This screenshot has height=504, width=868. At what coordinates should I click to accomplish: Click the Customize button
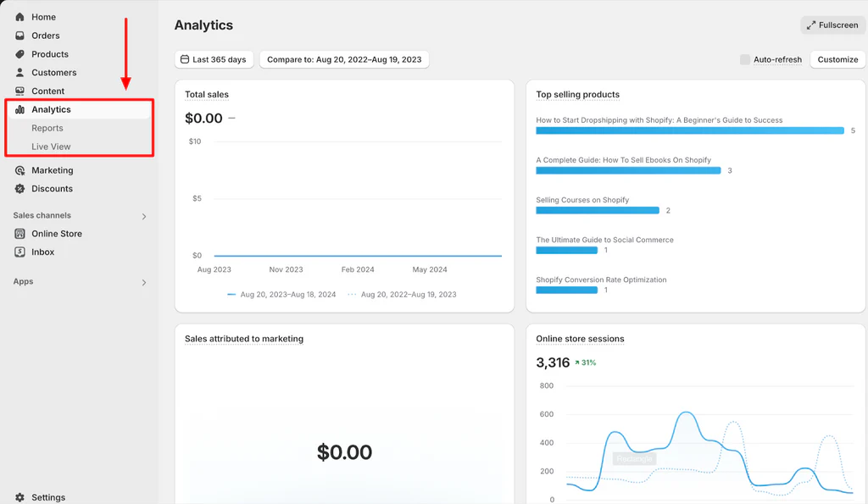tap(837, 59)
